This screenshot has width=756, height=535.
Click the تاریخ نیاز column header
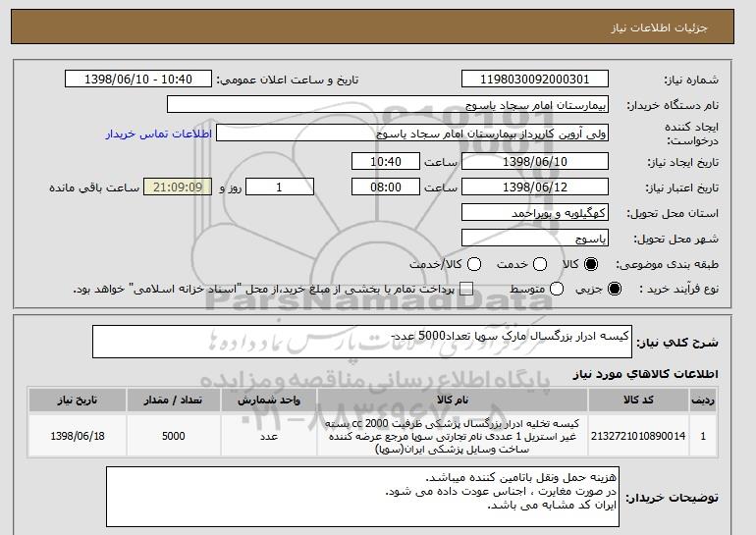point(78,401)
